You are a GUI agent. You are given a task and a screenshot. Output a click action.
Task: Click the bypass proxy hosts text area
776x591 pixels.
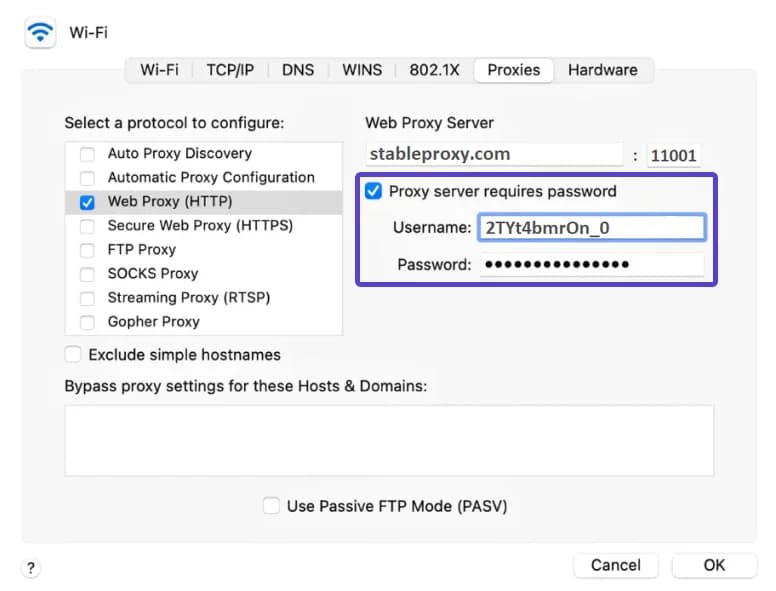coord(389,440)
